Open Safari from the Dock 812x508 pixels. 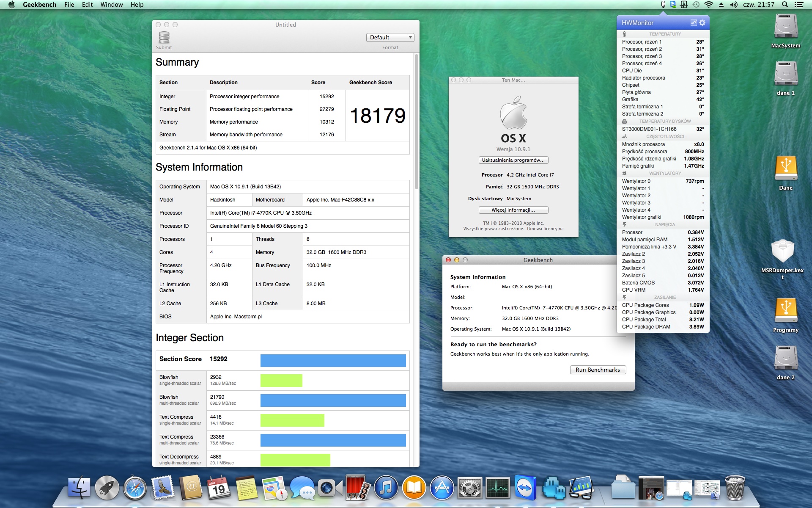[x=135, y=488]
